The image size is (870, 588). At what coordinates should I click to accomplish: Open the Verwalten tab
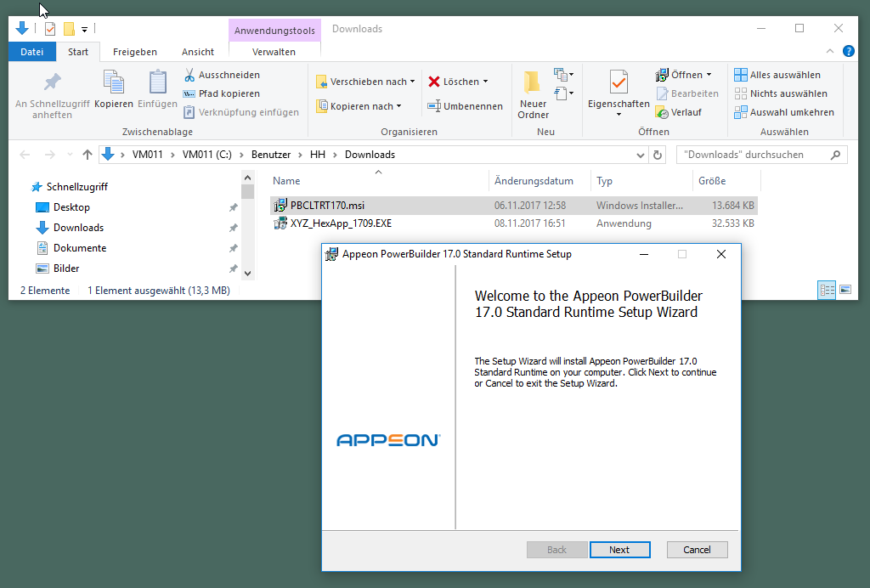tap(274, 52)
